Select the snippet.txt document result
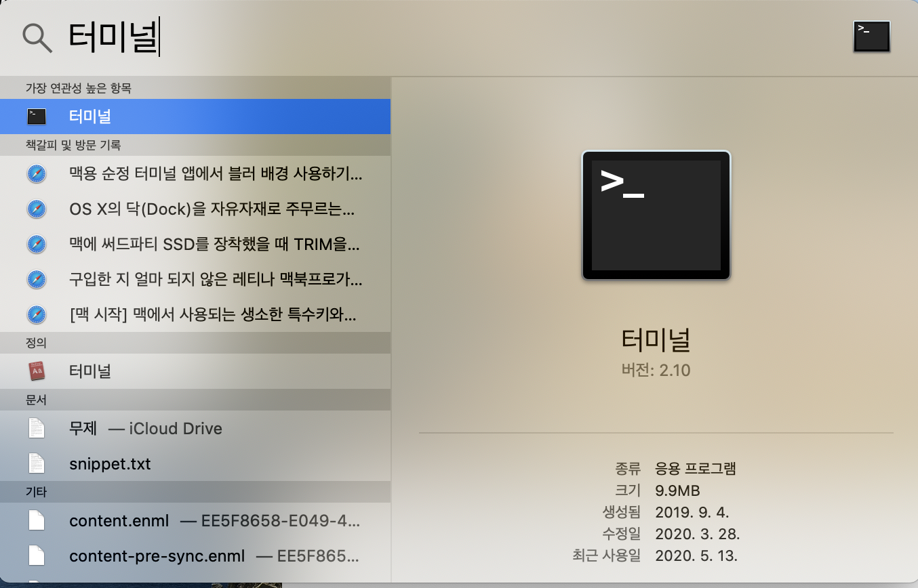 tap(195, 464)
